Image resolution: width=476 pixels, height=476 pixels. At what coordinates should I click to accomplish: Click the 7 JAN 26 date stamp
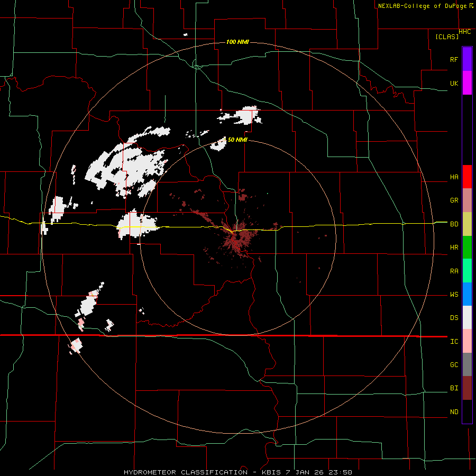coord(306,472)
